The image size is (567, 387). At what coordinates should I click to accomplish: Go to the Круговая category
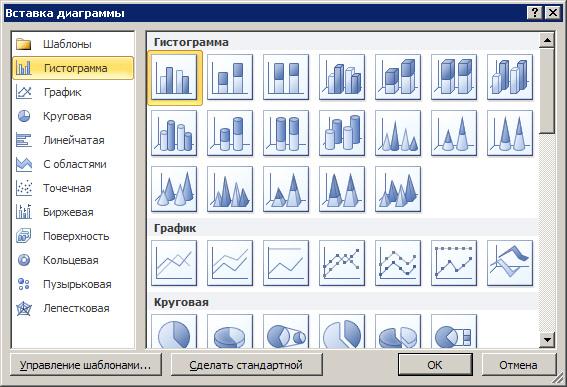[x=73, y=116]
